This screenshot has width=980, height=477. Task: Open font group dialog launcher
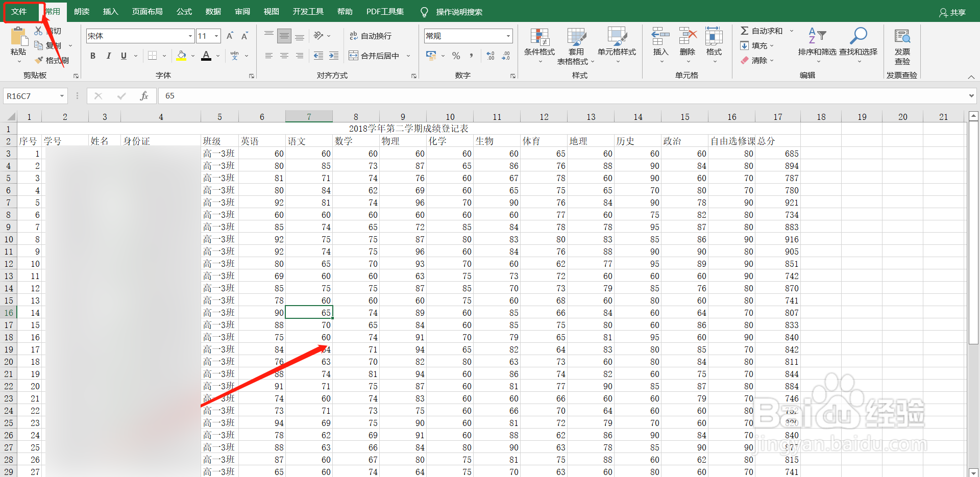tap(252, 76)
